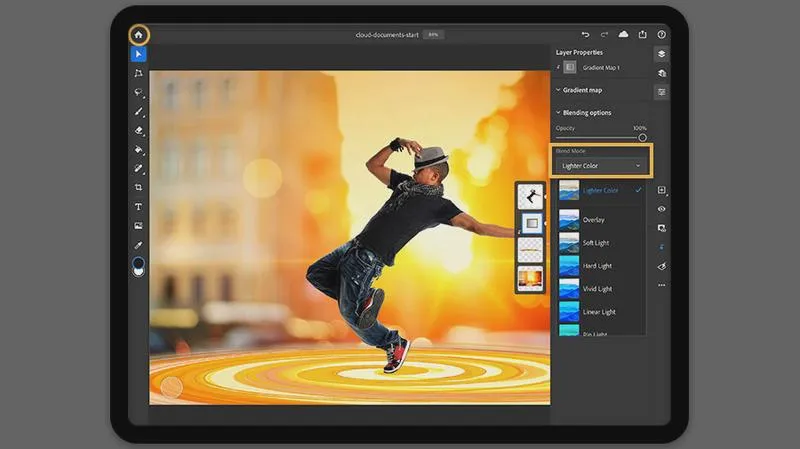800x449 pixels.
Task: Adjust the Opacity slider handle
Action: point(642,138)
